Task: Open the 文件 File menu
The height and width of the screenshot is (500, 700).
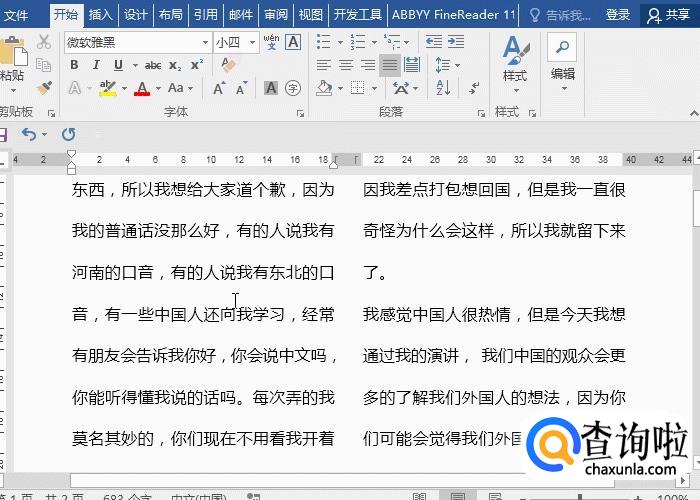Action: coord(16,16)
